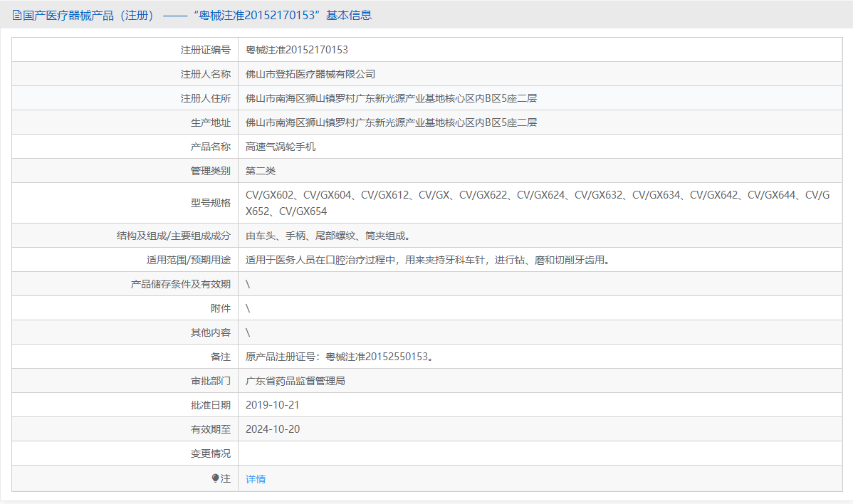853x504 pixels.
Task: Select the registration number cell 粤械注准20152170153
Action: click(x=298, y=49)
